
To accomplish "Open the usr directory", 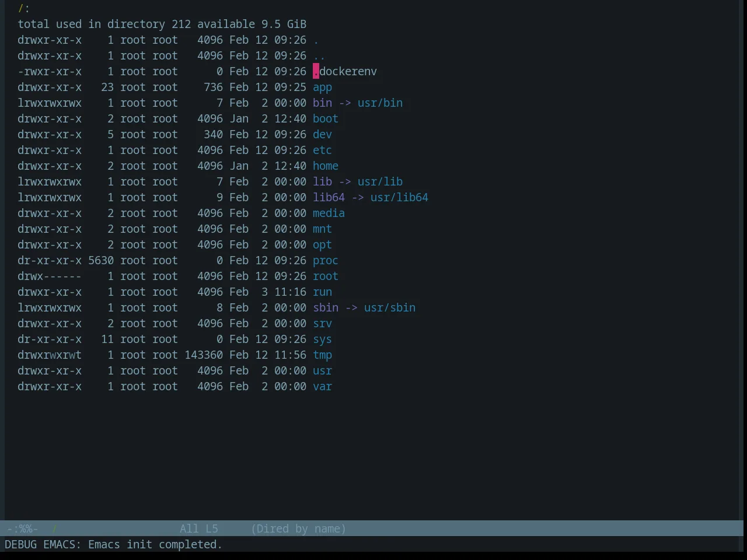I will tap(322, 371).
